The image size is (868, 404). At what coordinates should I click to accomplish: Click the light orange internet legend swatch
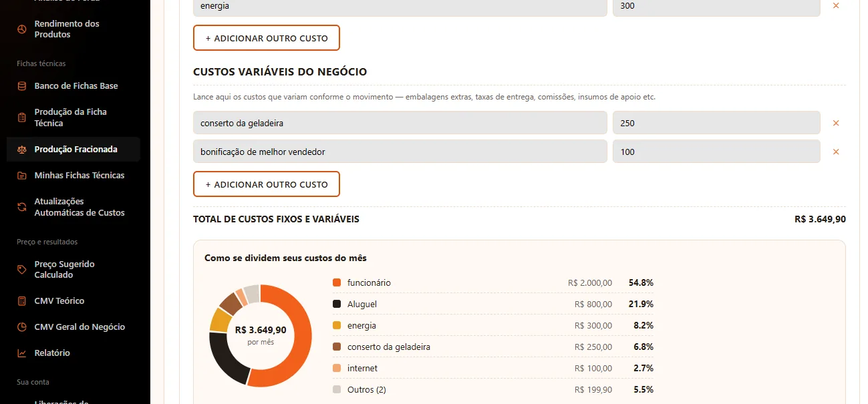tap(337, 369)
